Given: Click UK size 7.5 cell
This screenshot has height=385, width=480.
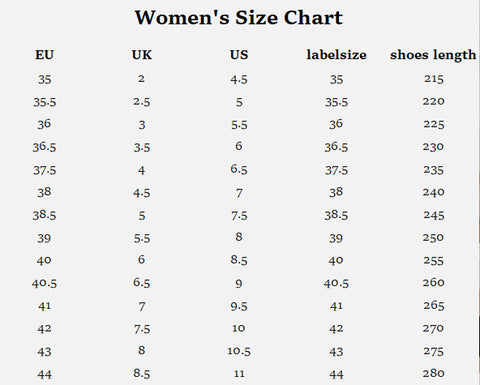Looking at the screenshot, I should tap(142, 329).
